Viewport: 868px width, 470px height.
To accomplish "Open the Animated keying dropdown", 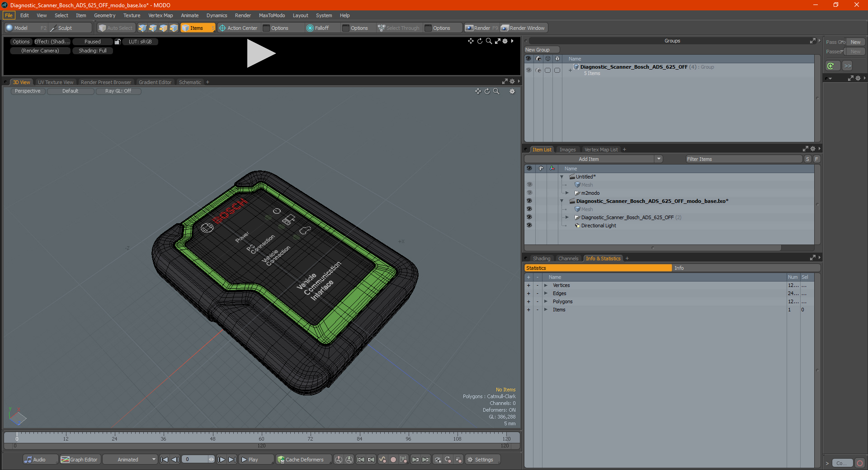I will coord(130,460).
